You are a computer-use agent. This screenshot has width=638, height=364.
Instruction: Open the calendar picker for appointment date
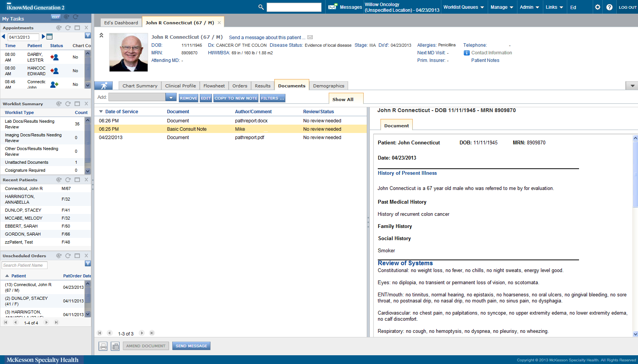coord(48,37)
